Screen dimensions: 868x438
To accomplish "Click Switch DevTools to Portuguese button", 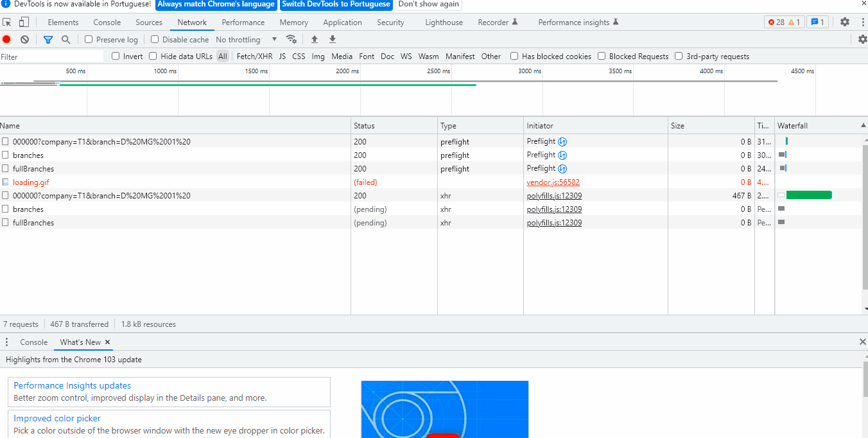I will 336,4.
